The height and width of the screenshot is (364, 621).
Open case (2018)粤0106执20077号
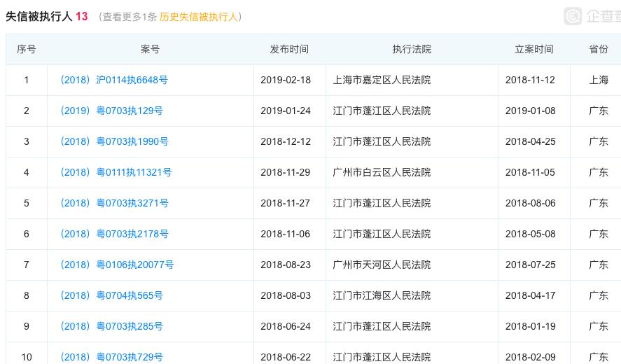[117, 265]
